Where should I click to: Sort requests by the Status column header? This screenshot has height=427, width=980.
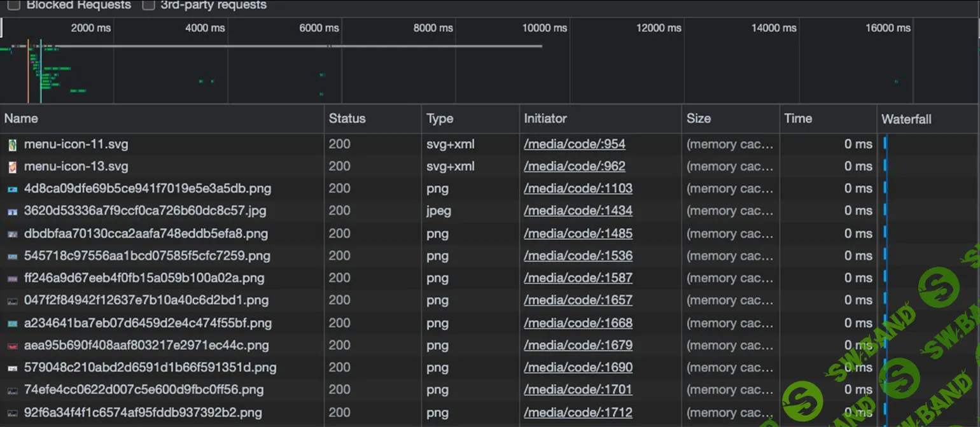[347, 118]
